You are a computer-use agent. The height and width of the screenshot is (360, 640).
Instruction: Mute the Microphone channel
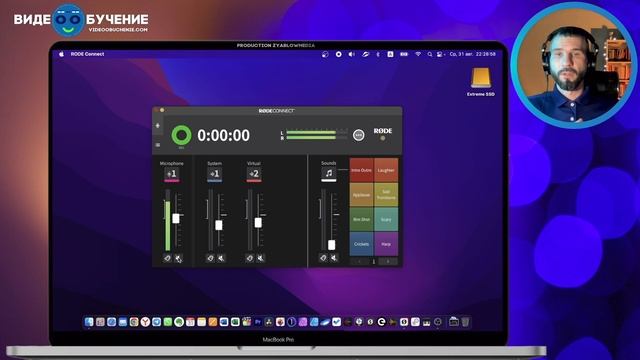click(x=178, y=258)
